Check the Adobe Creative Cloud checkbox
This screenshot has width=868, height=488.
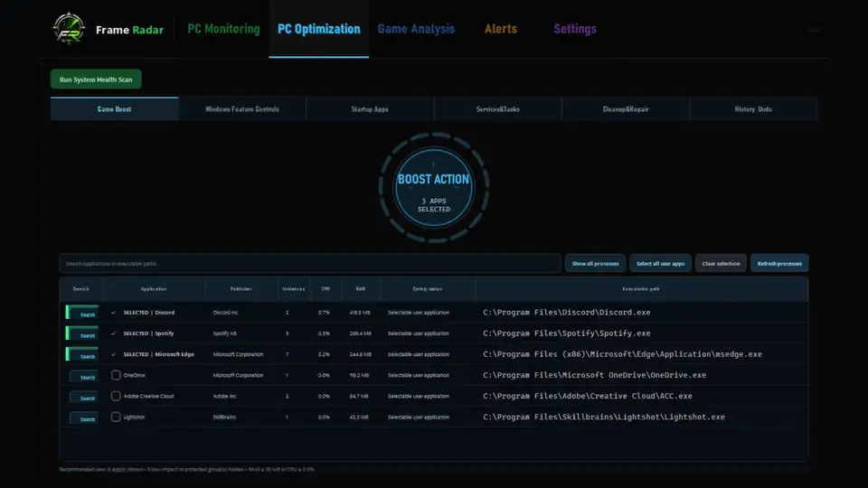(x=116, y=396)
